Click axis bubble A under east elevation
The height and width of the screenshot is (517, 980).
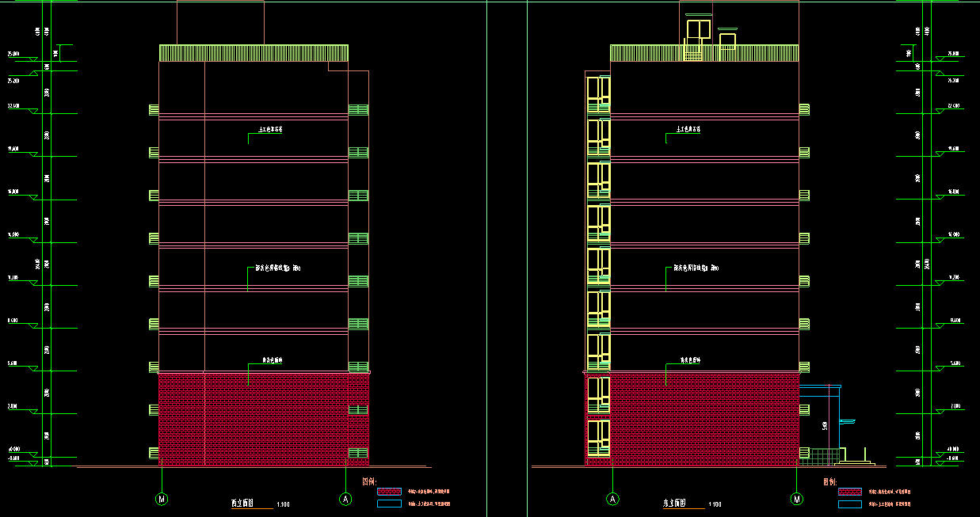612,499
